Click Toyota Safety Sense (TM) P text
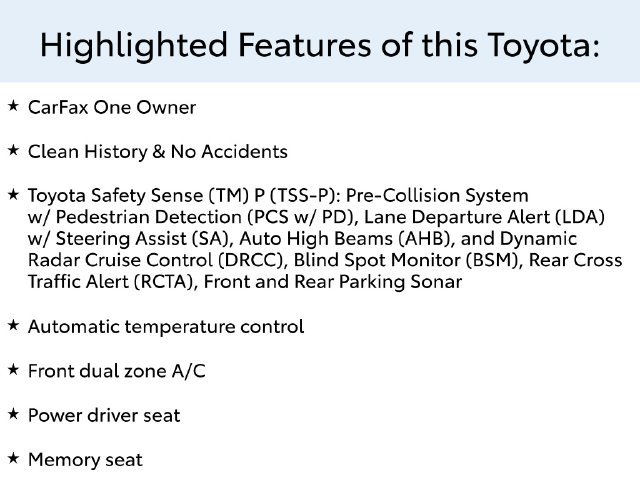The image size is (640, 480). point(146,196)
